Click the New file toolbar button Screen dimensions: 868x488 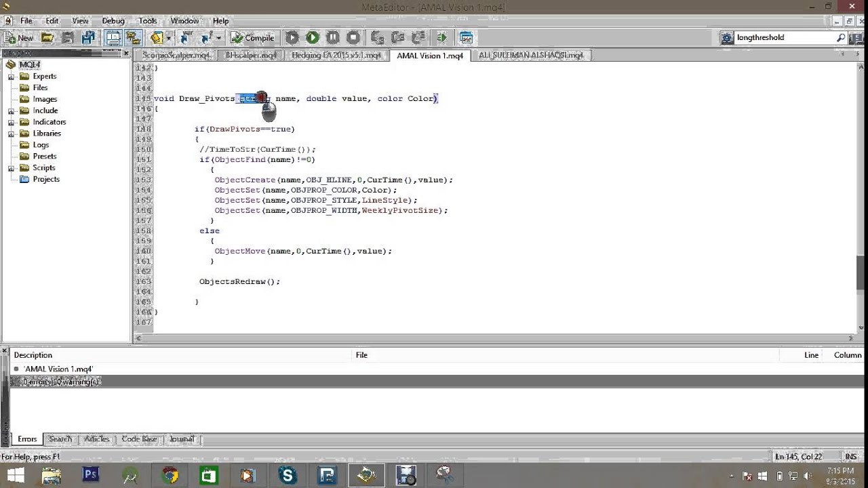[x=18, y=38]
